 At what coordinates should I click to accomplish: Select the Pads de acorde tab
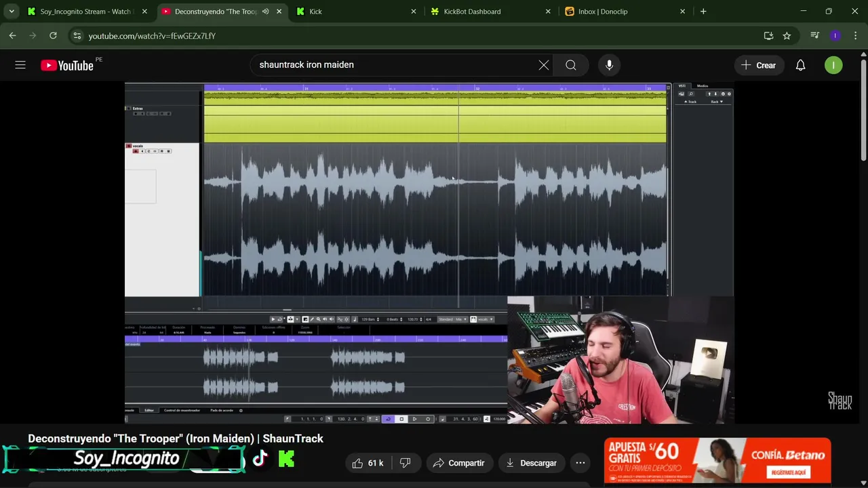tap(222, 410)
